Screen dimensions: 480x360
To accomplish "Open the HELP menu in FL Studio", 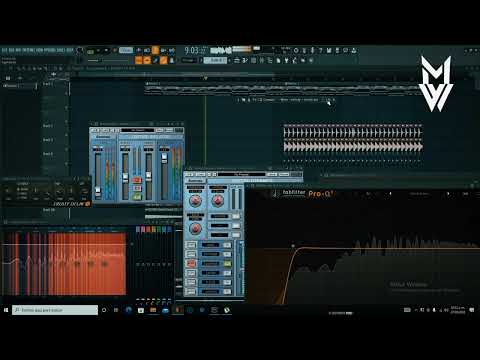I will tap(70, 50).
